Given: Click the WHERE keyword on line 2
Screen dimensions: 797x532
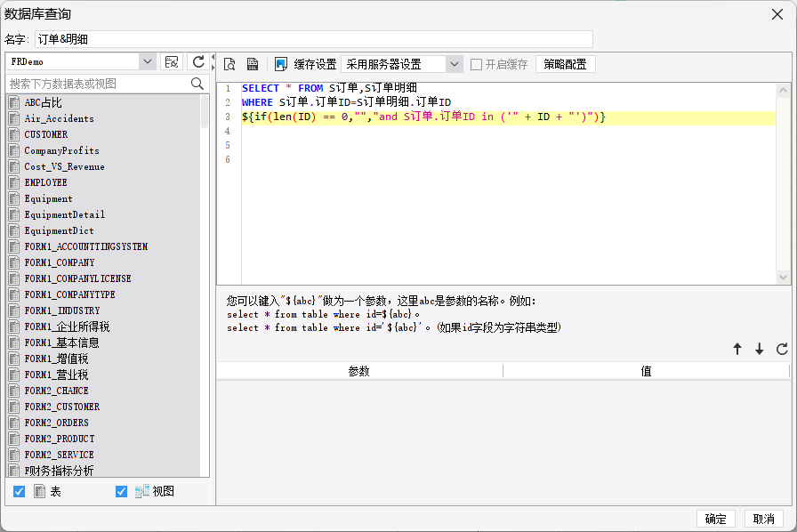Looking at the screenshot, I should pyautogui.click(x=257, y=102).
